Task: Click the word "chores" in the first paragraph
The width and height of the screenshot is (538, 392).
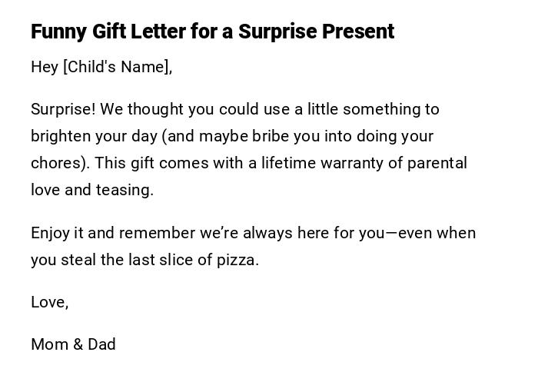Action: point(55,163)
